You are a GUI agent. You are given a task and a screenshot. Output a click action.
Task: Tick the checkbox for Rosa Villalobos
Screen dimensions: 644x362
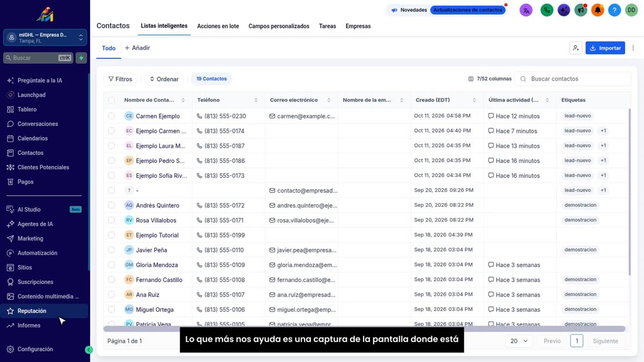tap(112, 220)
